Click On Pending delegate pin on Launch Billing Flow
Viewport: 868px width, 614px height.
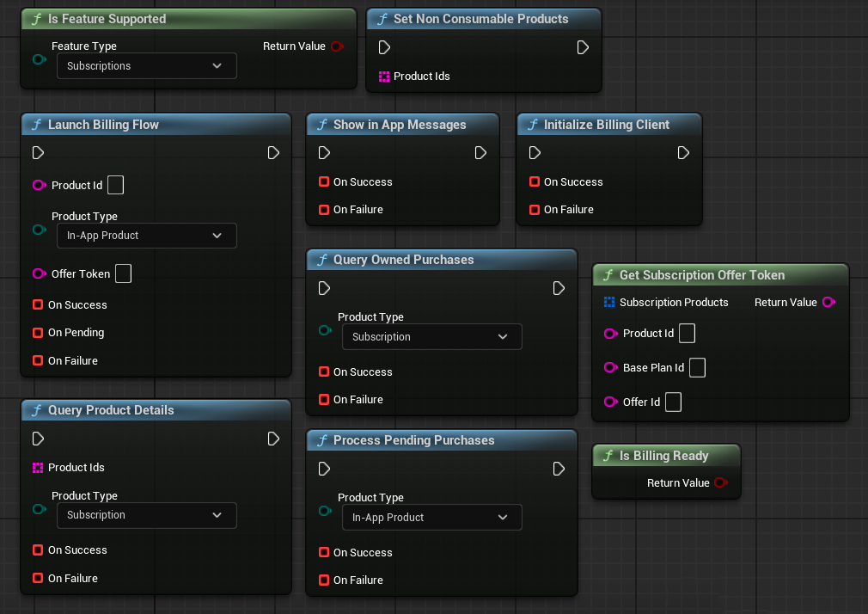pos(37,333)
